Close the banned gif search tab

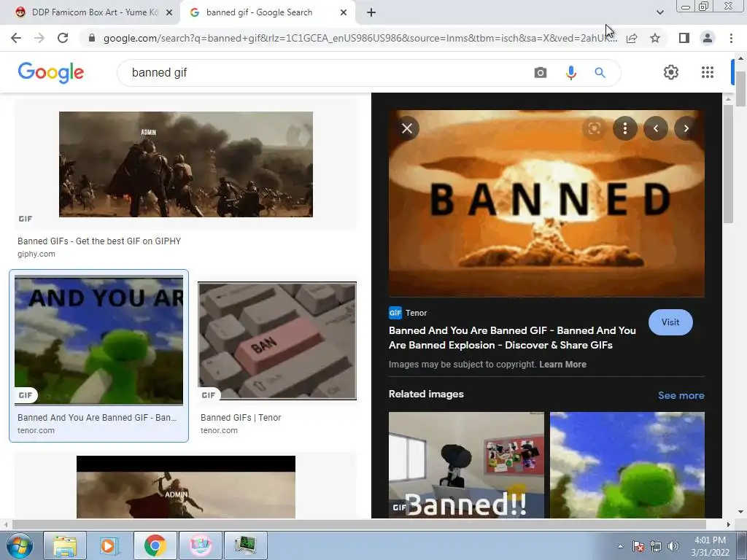(x=344, y=12)
